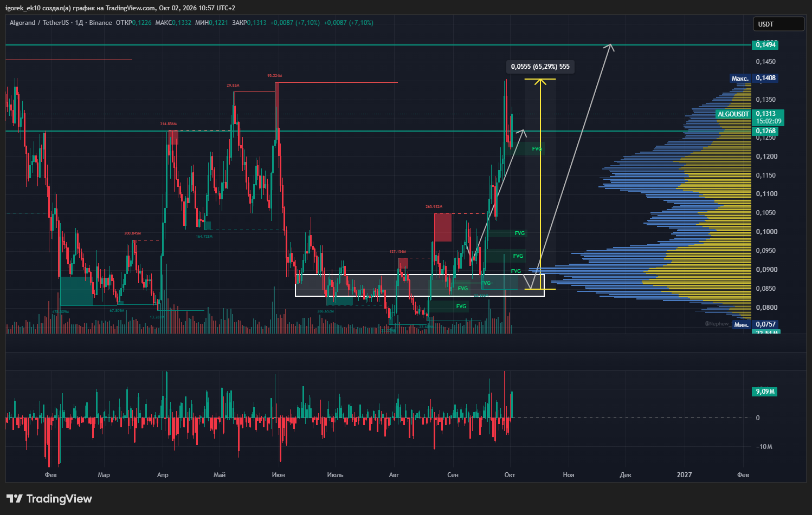Click the Мин. 0,0757 price label
812x515 pixels.
point(755,324)
